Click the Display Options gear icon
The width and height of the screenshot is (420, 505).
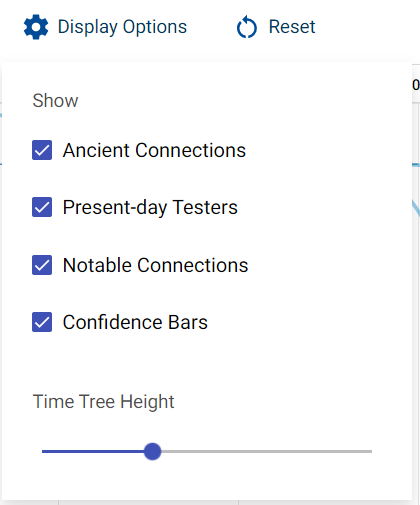coord(36,27)
